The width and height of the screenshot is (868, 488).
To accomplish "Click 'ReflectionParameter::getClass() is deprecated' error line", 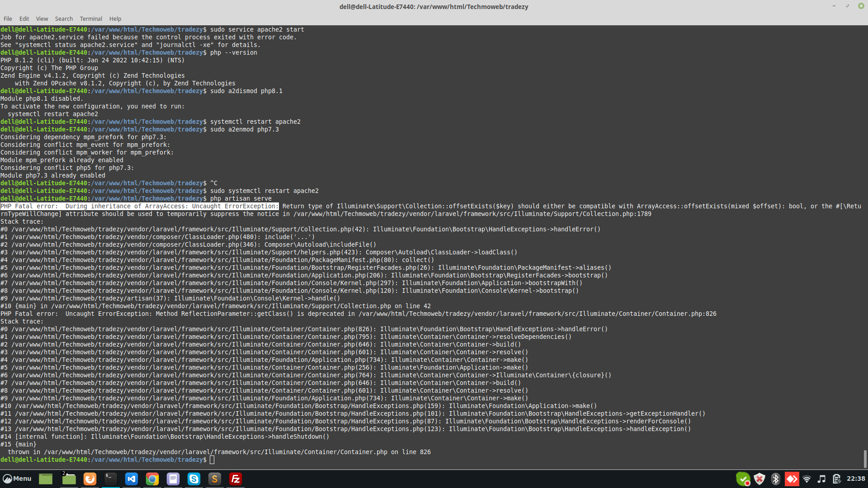I will (x=358, y=314).
